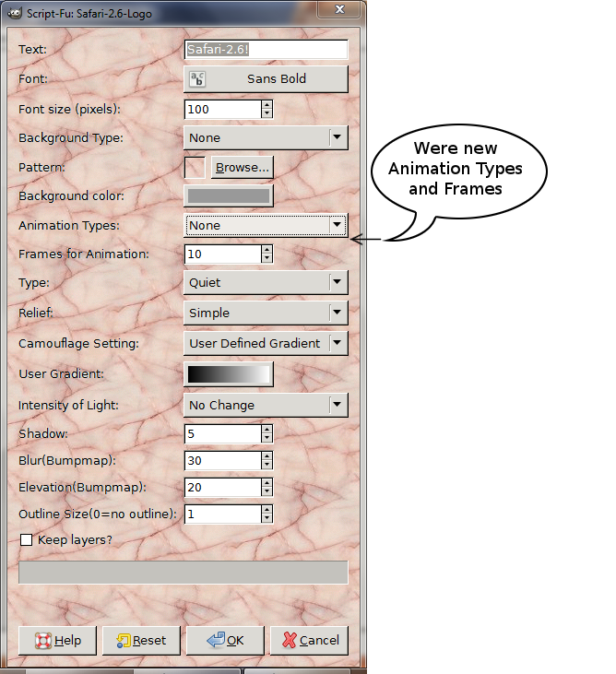Click the Elevation(Bumpmap) value field
Image resolution: width=616 pixels, height=674 pixels.
222,488
